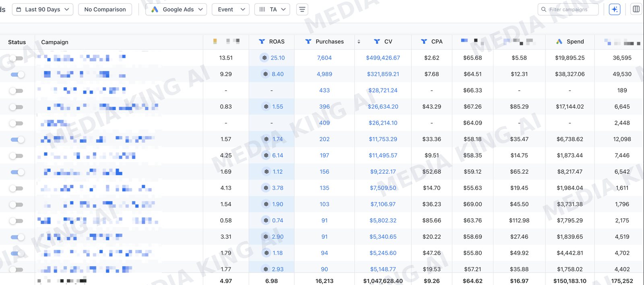Select the $112.98 cell
This screenshot has width=644, height=285.
point(519,220)
